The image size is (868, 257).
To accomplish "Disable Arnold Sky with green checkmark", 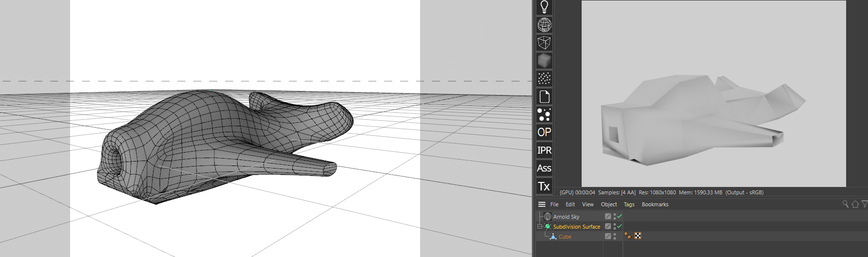I will click(620, 216).
